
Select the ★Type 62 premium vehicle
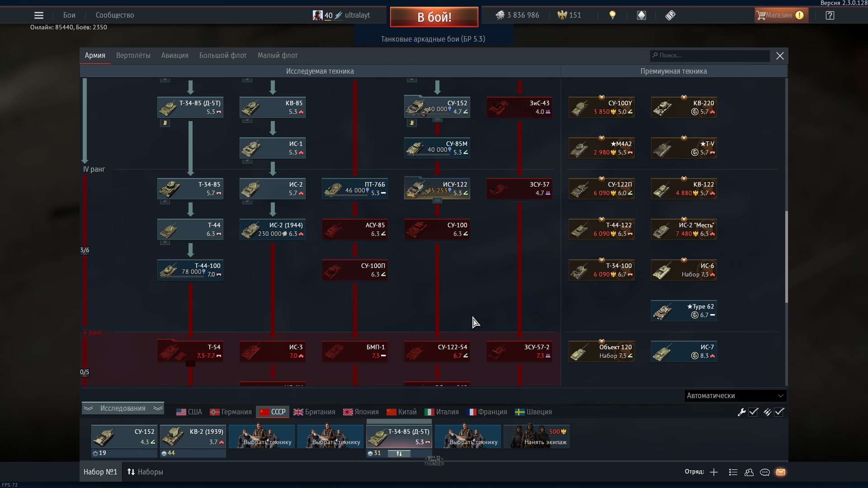(684, 310)
